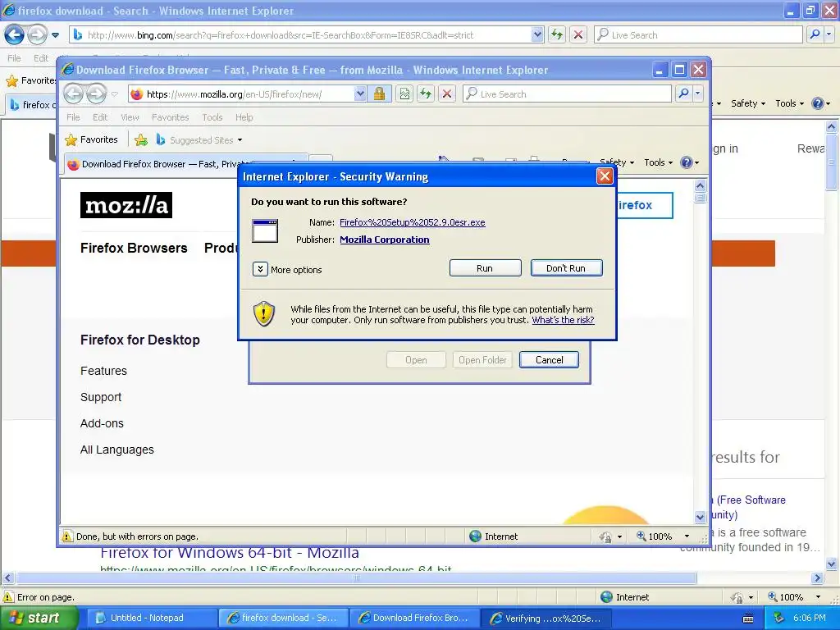Open the Suggested Sites dropdown
This screenshot has width=840, height=630.
[x=199, y=139]
